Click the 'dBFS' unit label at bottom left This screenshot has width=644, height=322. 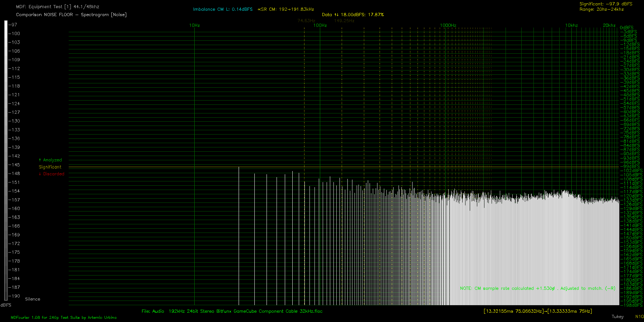coord(6,305)
